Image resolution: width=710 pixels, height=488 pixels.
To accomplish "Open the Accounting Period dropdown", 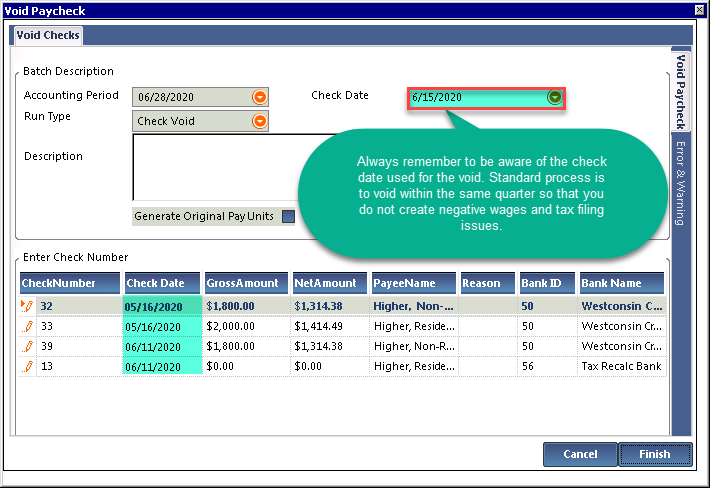I will 260,97.
